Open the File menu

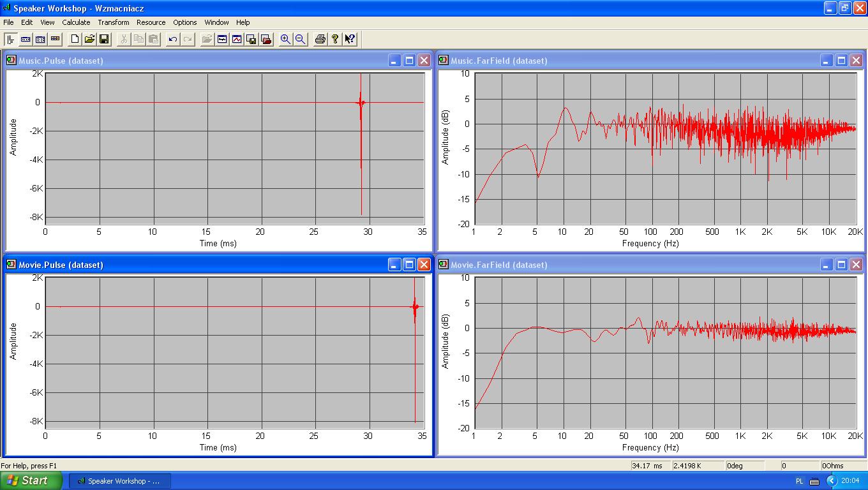[x=8, y=22]
